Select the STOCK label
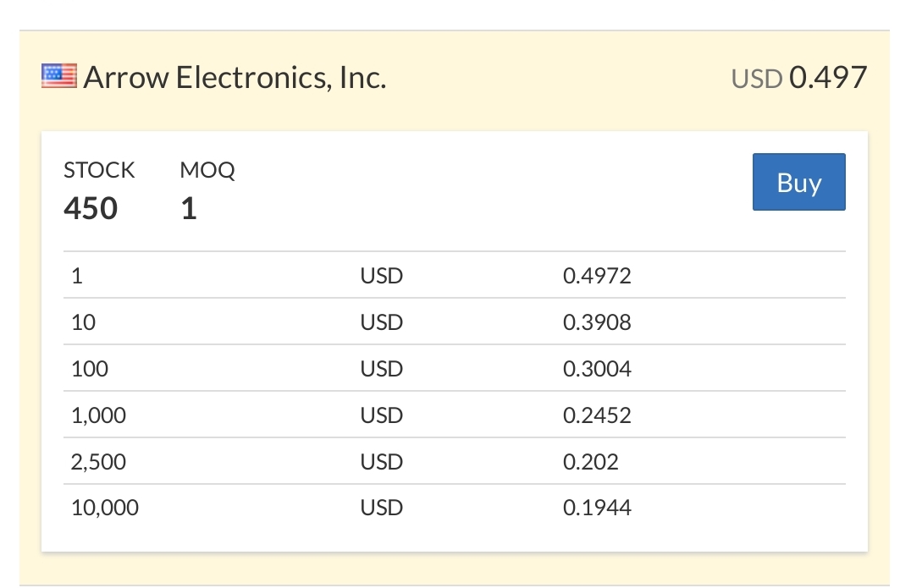911x588 pixels. pyautogui.click(x=99, y=170)
